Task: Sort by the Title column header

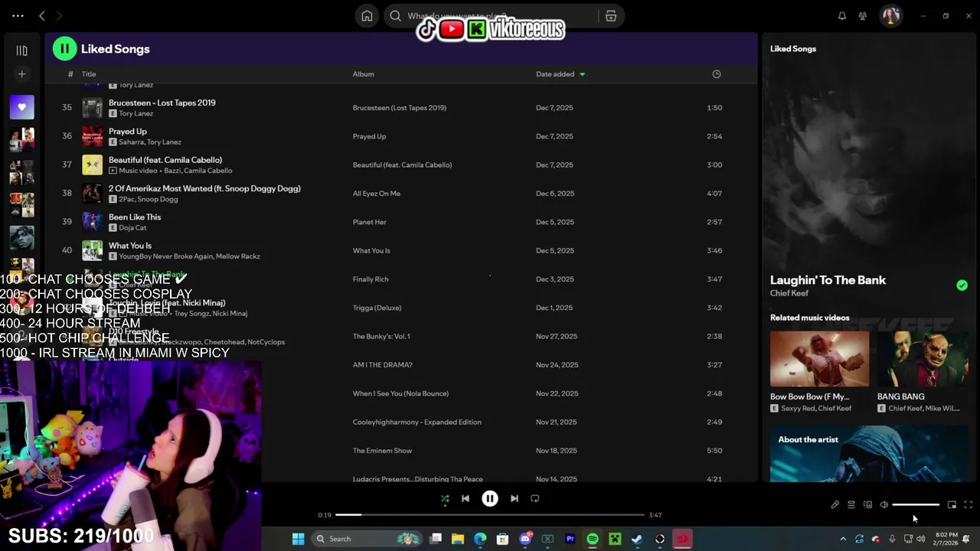Action: [x=89, y=74]
